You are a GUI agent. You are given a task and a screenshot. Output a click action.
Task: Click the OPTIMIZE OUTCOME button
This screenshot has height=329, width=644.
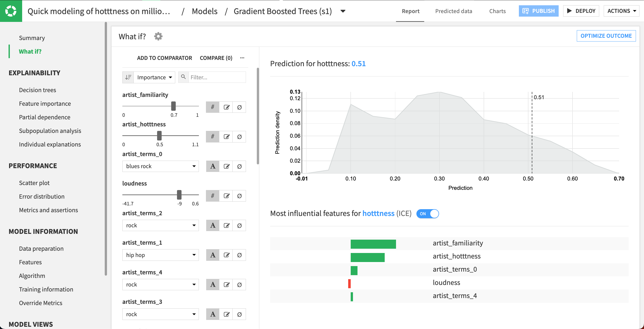tap(606, 36)
